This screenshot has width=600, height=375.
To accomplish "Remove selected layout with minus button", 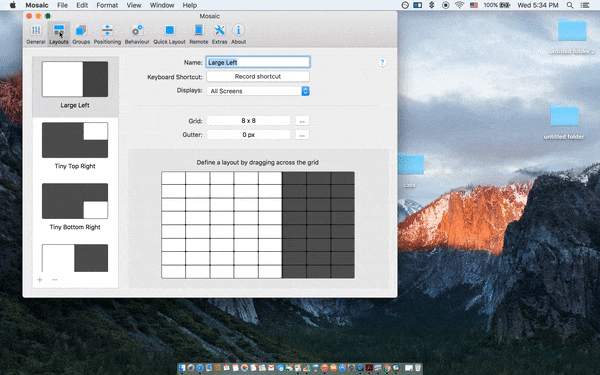I will click(55, 280).
